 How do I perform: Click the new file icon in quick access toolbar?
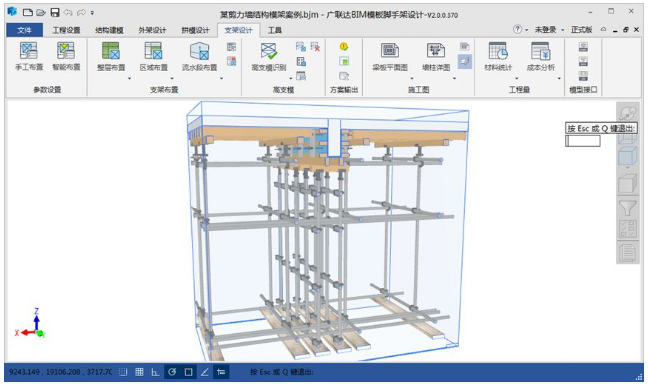tap(28, 12)
